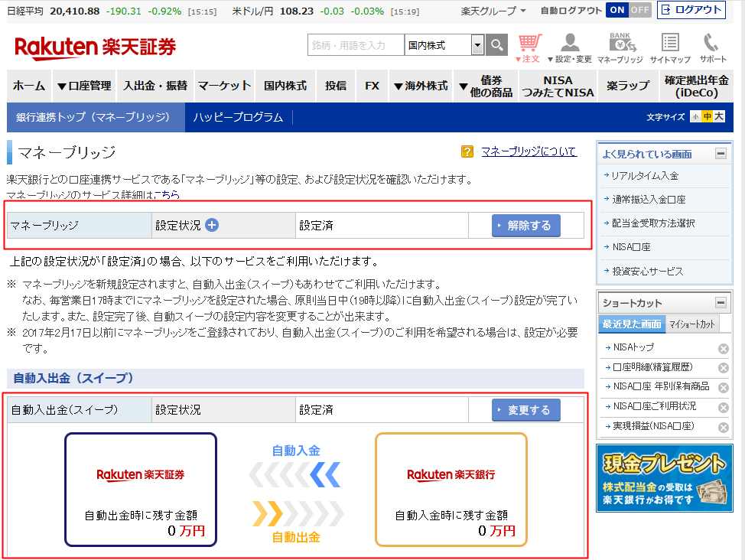Open the サイトマップ list icon
This screenshot has height=560, width=745.
(670, 48)
